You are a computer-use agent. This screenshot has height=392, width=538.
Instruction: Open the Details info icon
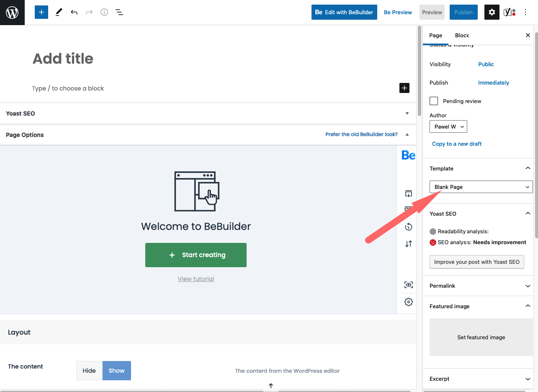pos(104,12)
